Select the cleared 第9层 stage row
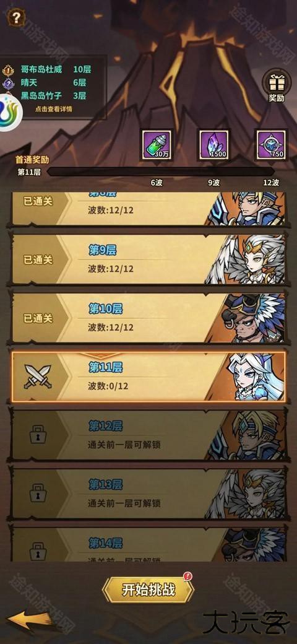Viewport: 297px width, 644px height. [148, 259]
